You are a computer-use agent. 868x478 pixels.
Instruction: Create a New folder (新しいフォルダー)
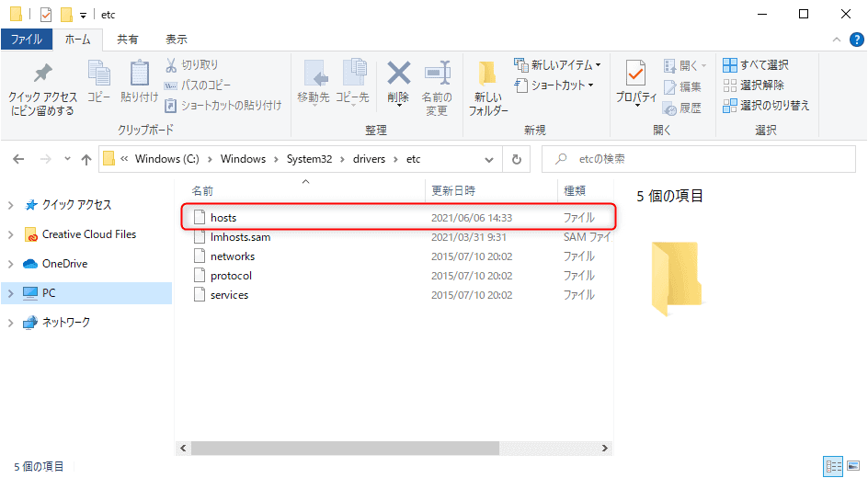click(x=488, y=88)
